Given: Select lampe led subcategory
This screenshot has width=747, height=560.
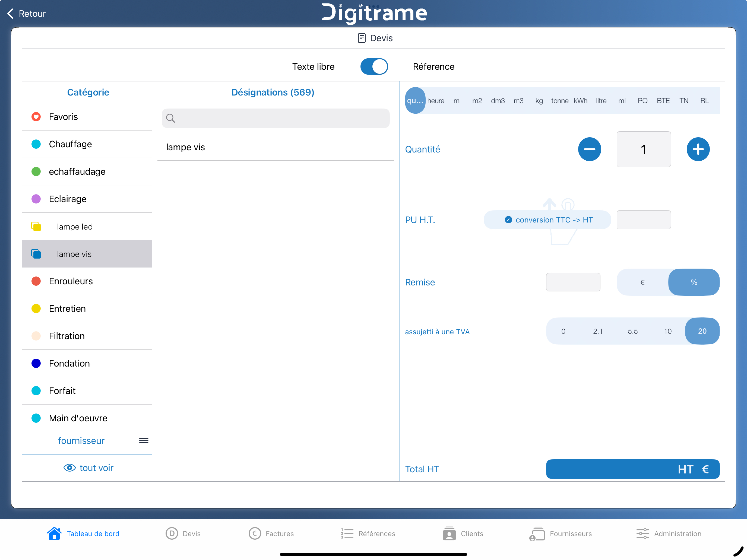Looking at the screenshot, I should click(x=86, y=227).
